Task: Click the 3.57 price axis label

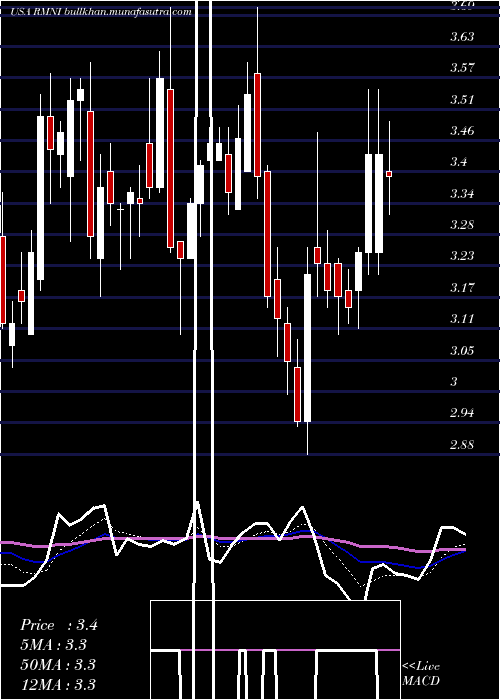Action: 462,68
